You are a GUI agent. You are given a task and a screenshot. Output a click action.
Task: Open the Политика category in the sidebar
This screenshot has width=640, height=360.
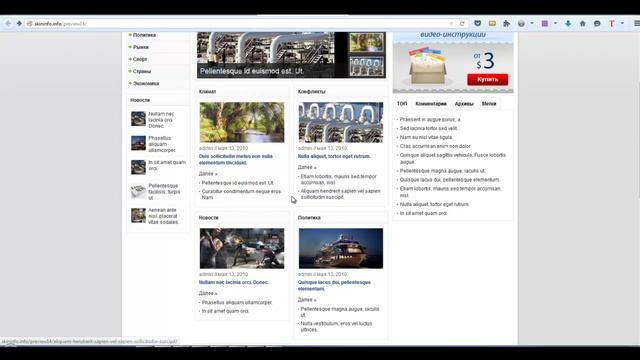pos(144,35)
